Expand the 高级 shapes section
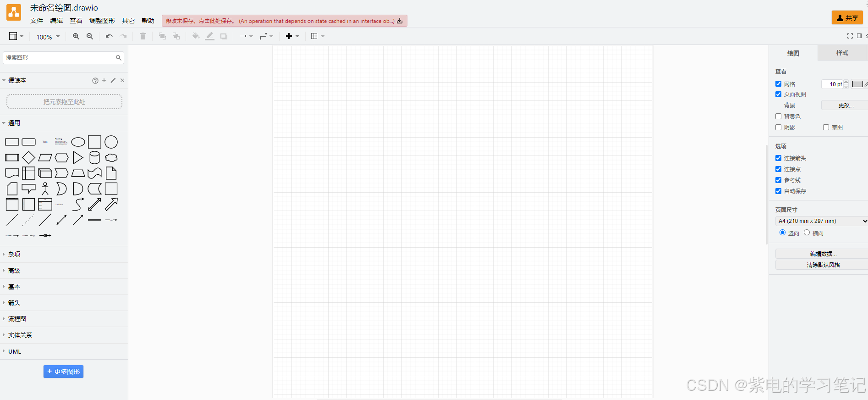The height and width of the screenshot is (400, 868). pyautogui.click(x=64, y=271)
